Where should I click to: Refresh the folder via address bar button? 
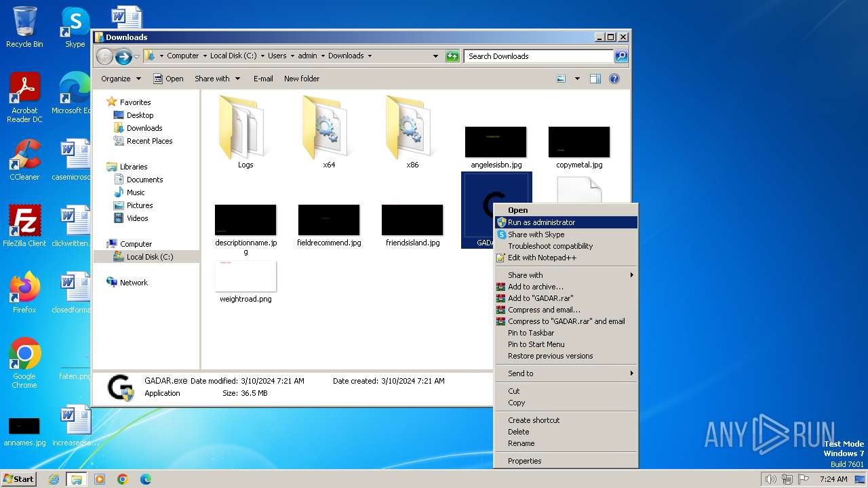[452, 56]
